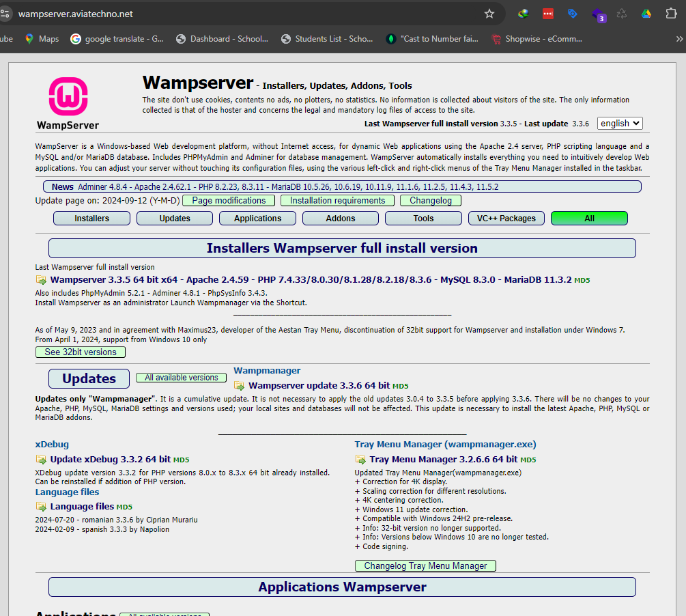
Task: Click the Shopwise cart bookmark icon
Action: point(496,39)
